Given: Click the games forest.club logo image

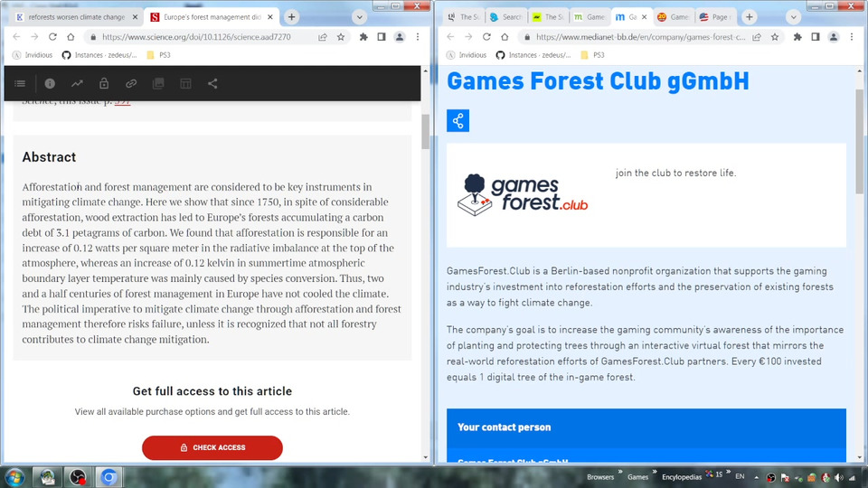Looking at the screenshot, I should tap(523, 195).
